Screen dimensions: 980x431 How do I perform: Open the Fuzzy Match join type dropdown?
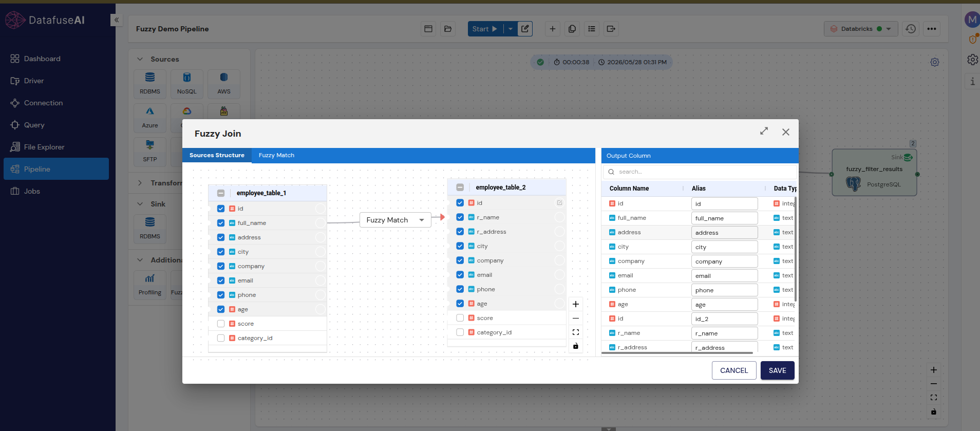395,220
